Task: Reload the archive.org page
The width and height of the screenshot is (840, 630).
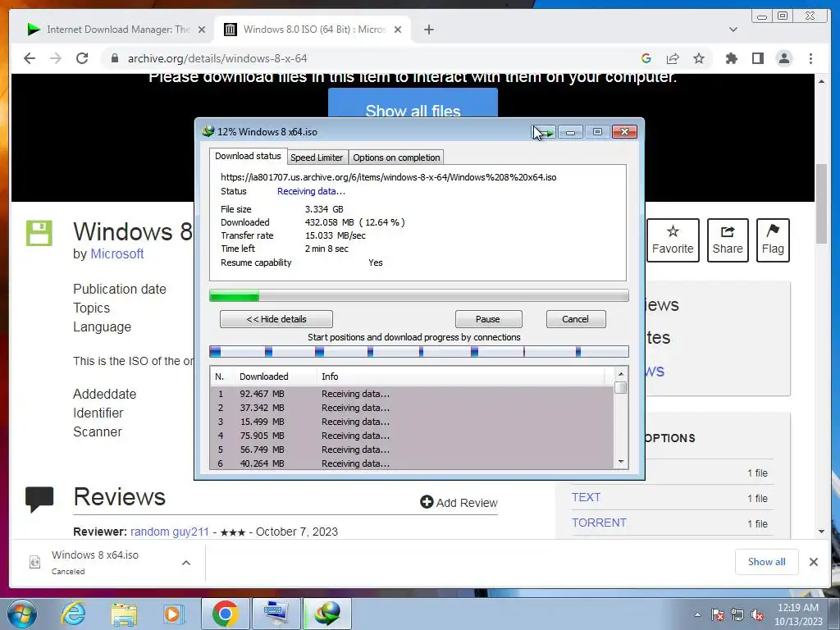Action: pos(82,58)
